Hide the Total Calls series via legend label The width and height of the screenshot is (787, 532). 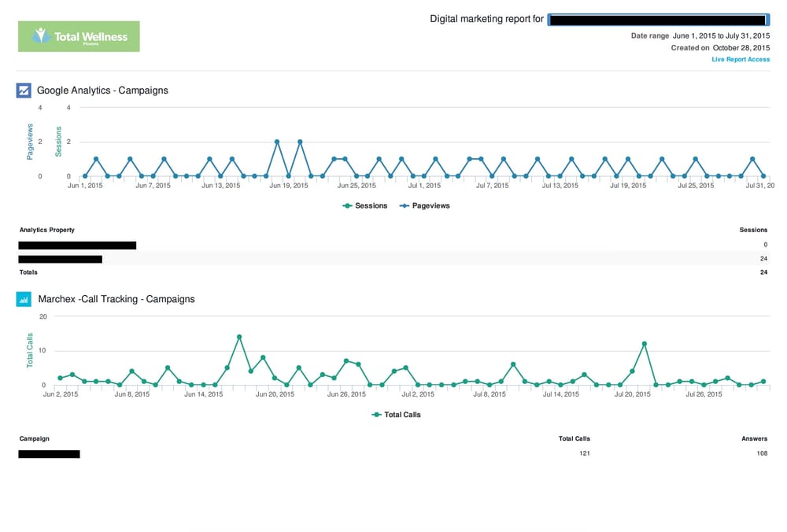(402, 415)
